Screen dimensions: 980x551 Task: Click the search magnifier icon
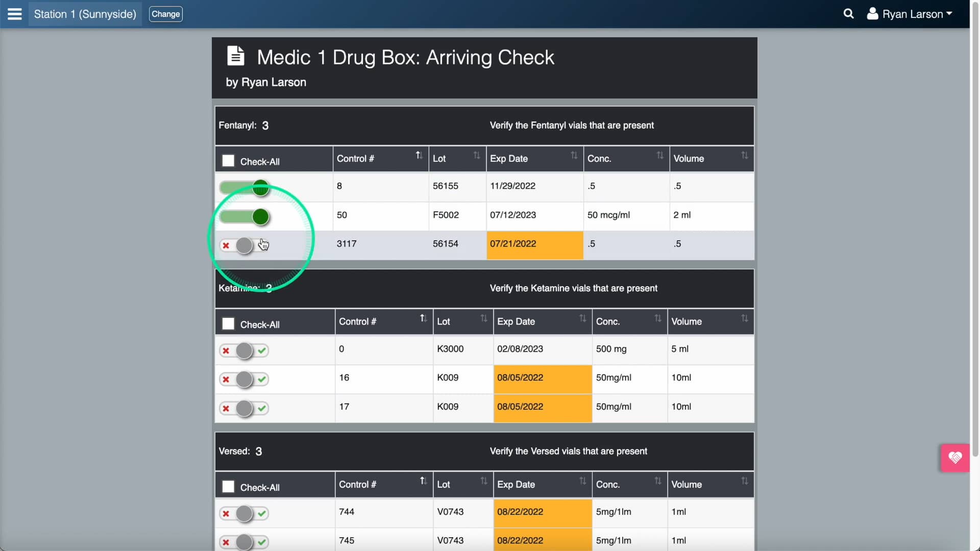849,14
